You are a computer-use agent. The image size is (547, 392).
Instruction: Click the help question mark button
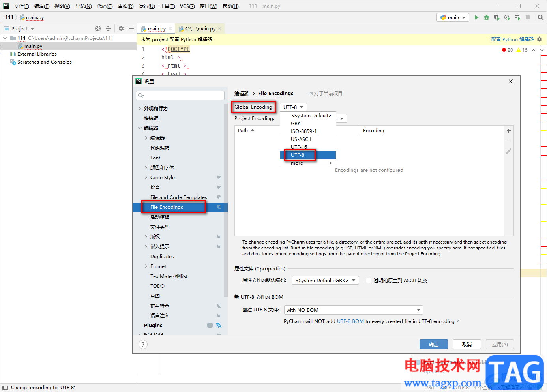(143, 344)
